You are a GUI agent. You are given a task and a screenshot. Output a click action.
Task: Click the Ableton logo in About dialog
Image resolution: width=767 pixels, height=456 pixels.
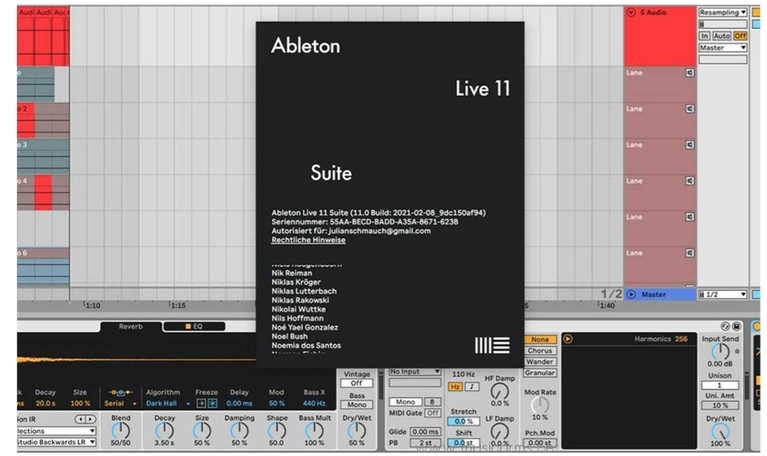tap(491, 345)
